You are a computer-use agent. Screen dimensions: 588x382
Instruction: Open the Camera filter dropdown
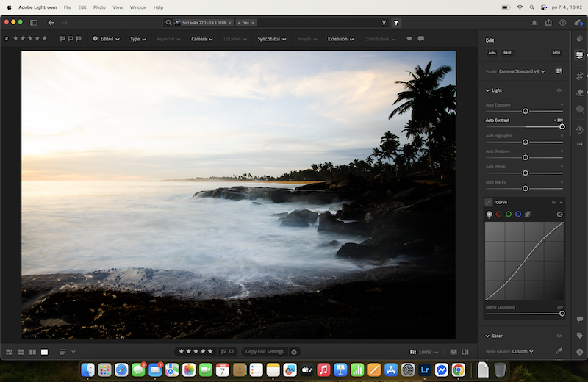[201, 39]
